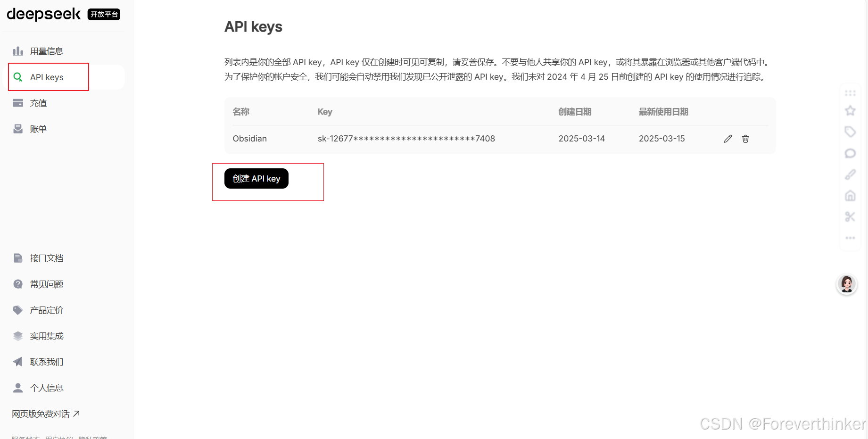Click the 创建日期 column header
The image size is (868, 439).
575,112
